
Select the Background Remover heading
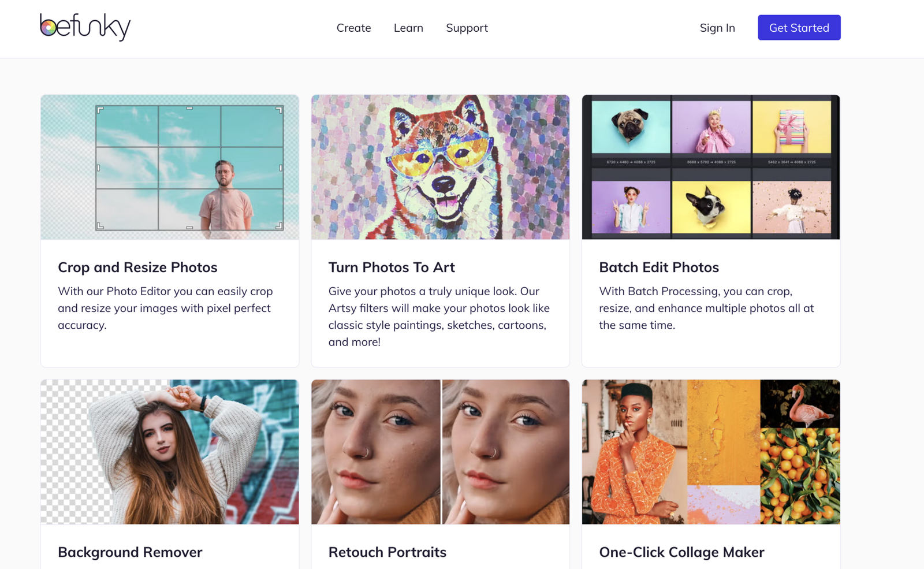coord(130,552)
